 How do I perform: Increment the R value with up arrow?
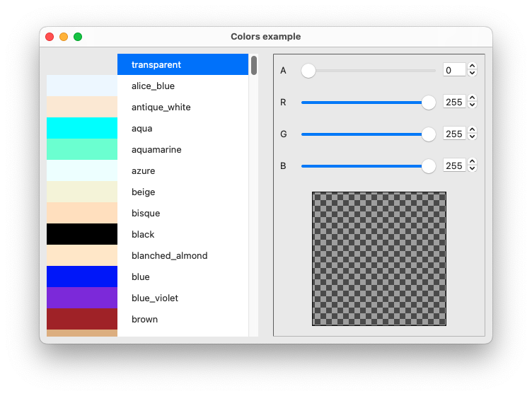coord(473,98)
